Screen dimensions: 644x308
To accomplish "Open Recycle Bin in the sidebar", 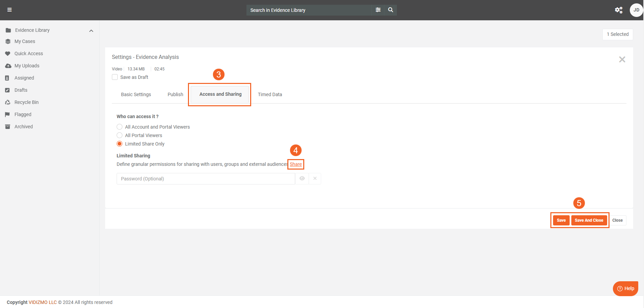I will pos(26,102).
